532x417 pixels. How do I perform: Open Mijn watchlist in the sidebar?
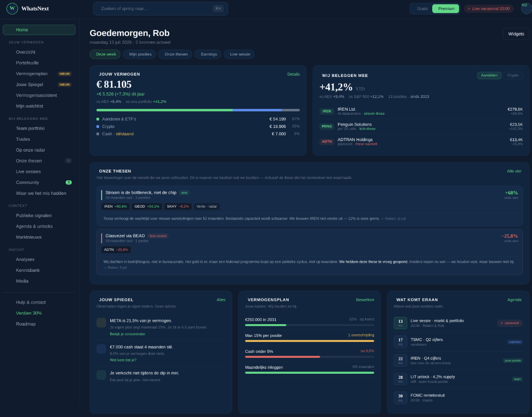pyautogui.click(x=39, y=106)
